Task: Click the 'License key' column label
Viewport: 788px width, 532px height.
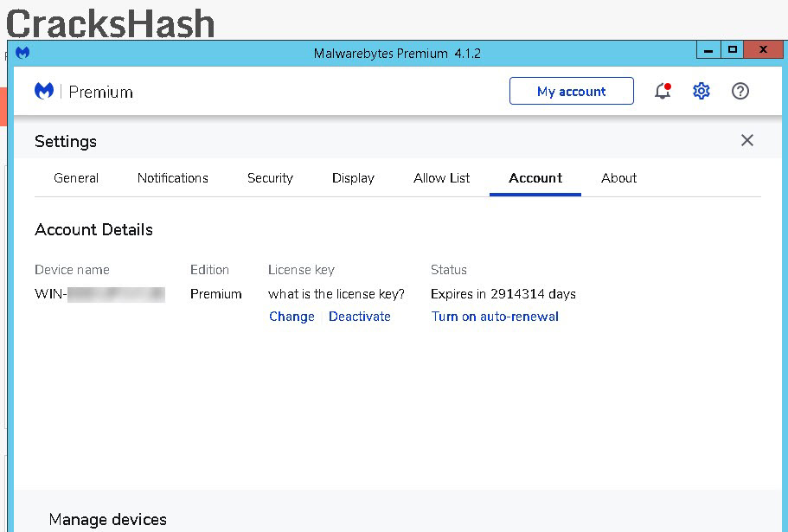Action: pos(301,270)
